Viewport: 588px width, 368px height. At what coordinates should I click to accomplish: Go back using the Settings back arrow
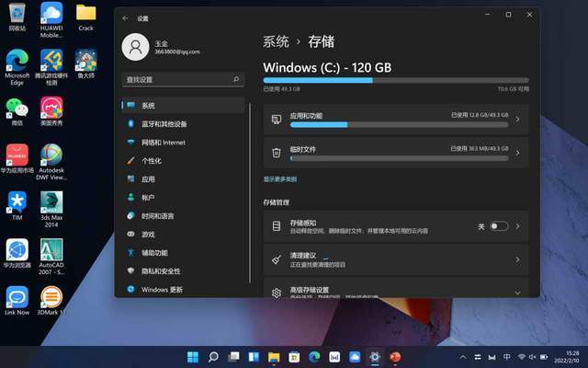pyautogui.click(x=125, y=18)
